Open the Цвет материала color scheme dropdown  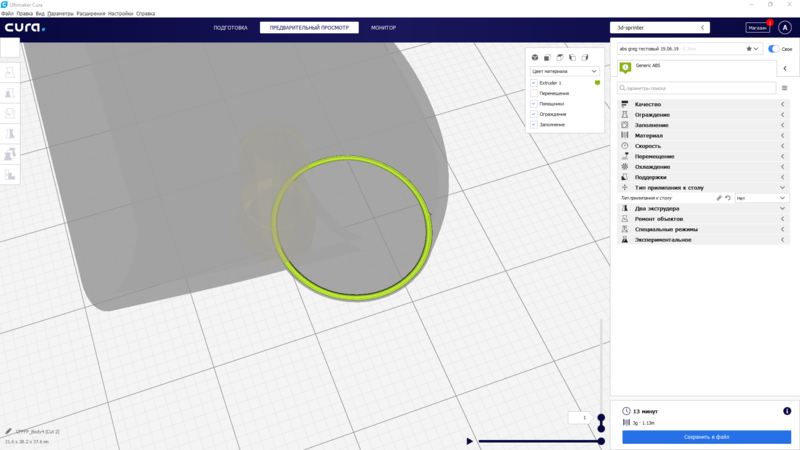(x=565, y=71)
